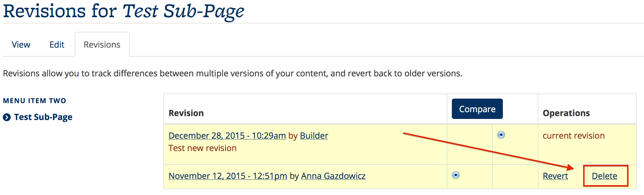644x195 pixels.
Task: Open Test Sub-Page in the sidebar menu
Action: tap(43, 117)
